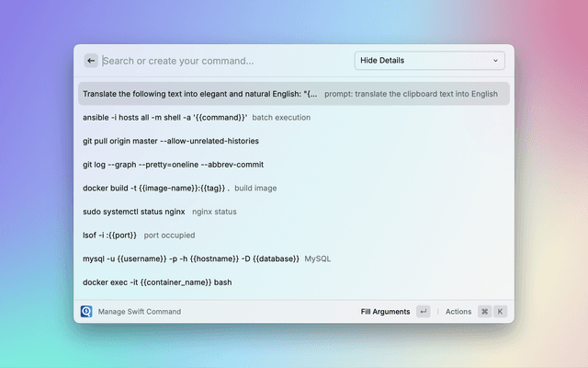Select docker exec container bash command
The image size is (588, 368).
157,282
